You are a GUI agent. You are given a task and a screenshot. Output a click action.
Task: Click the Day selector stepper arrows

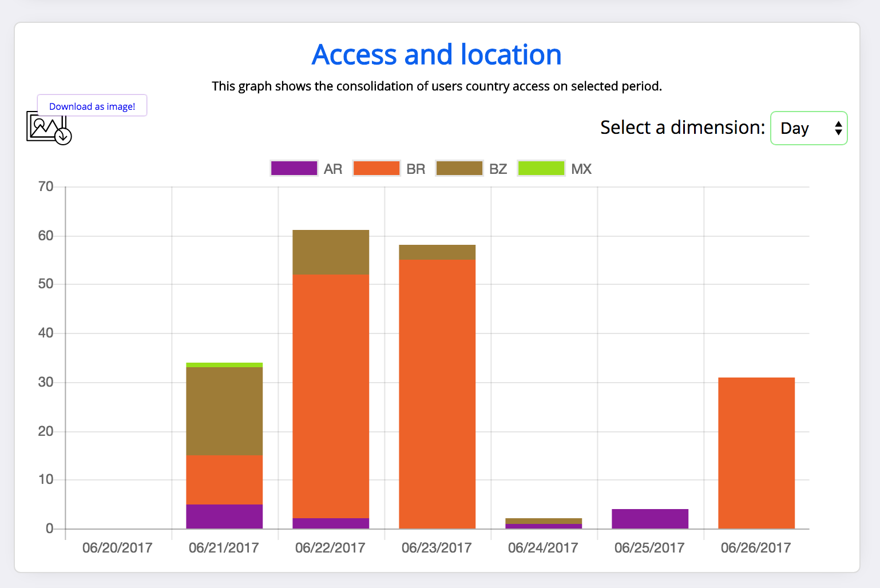[838, 128]
